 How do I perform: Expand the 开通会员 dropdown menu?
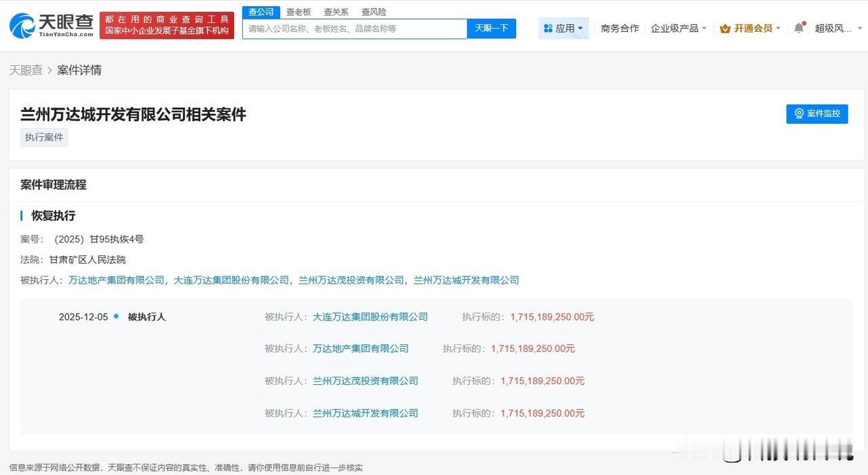pyautogui.click(x=750, y=28)
